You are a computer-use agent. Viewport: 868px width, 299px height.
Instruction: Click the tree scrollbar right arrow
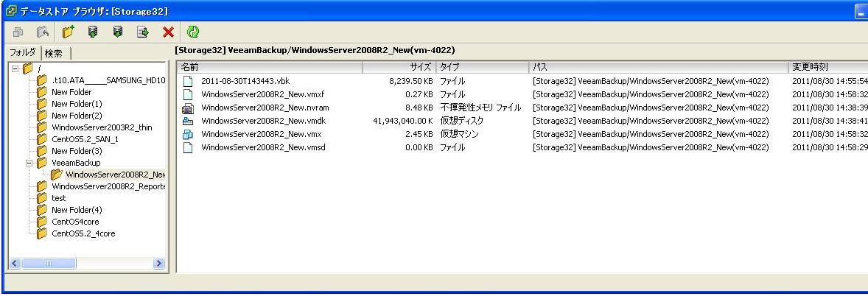click(x=159, y=264)
